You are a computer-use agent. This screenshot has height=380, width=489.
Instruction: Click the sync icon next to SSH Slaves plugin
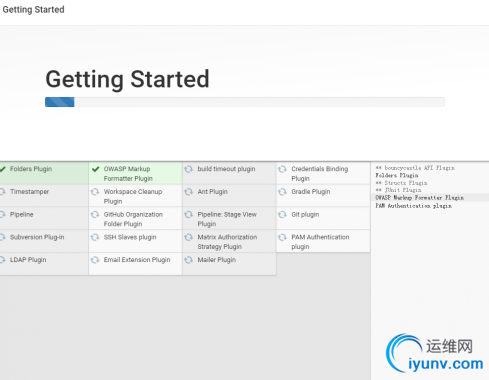tap(95, 237)
